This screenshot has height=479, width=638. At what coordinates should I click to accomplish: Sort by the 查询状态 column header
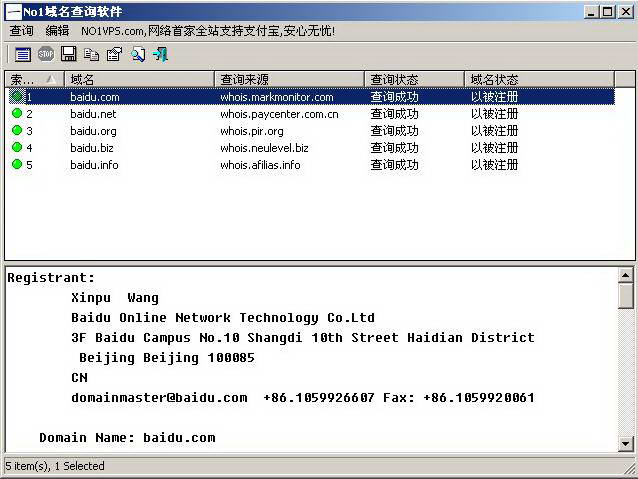(414, 79)
